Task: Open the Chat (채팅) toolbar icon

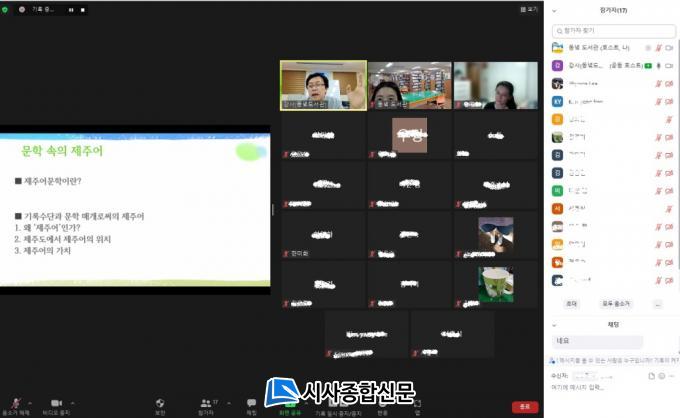Action: [251, 403]
